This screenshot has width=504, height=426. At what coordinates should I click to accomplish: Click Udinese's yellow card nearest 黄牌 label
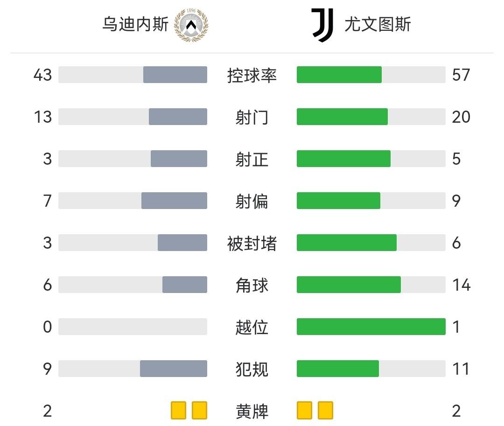[x=200, y=411]
